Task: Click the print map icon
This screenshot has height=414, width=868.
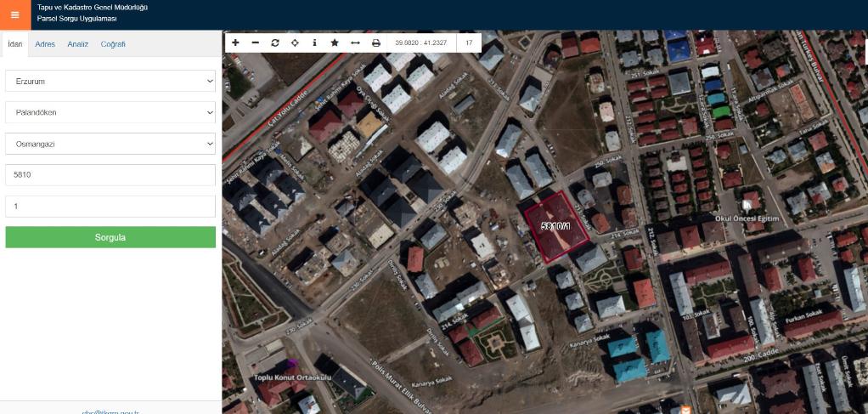Action: coord(375,43)
